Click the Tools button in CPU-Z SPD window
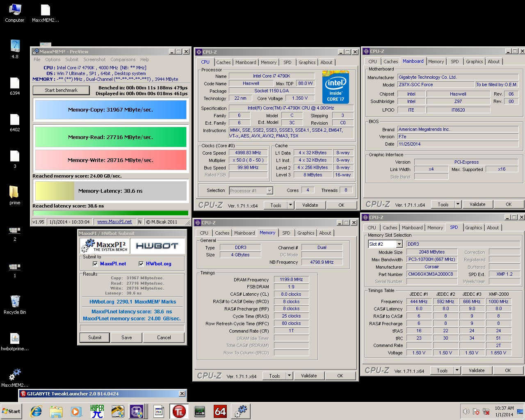 (442, 370)
